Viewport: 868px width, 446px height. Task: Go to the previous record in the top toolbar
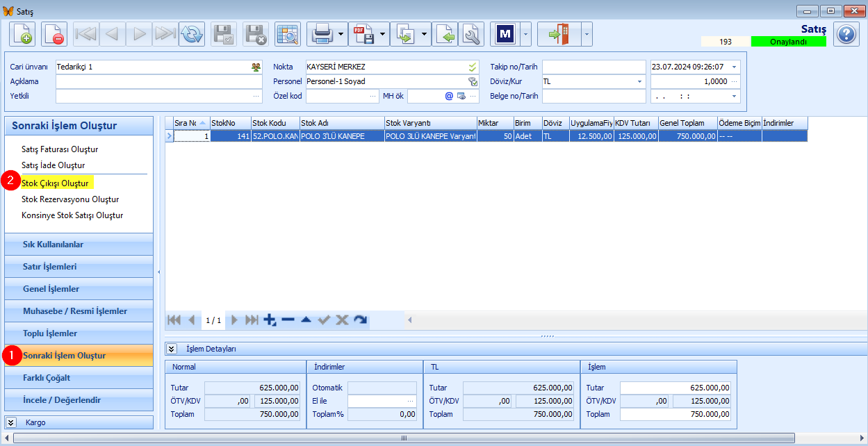tap(113, 33)
